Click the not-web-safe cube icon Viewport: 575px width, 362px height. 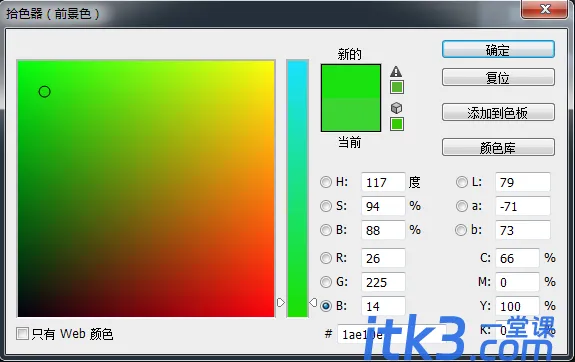pyautogui.click(x=396, y=108)
